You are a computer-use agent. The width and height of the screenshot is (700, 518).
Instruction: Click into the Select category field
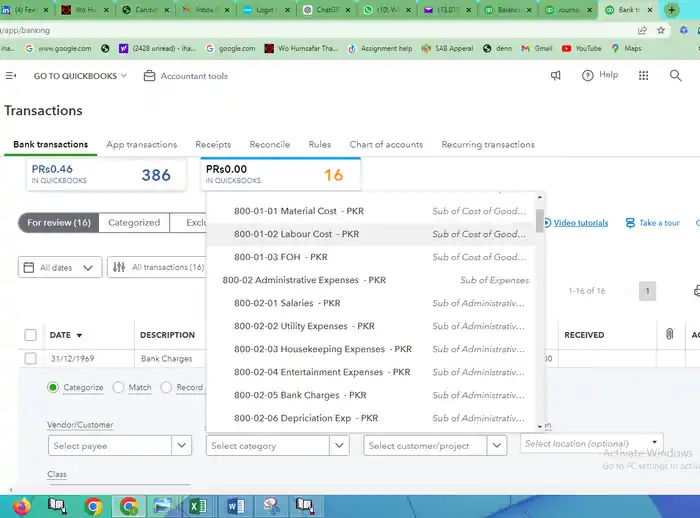(268, 445)
